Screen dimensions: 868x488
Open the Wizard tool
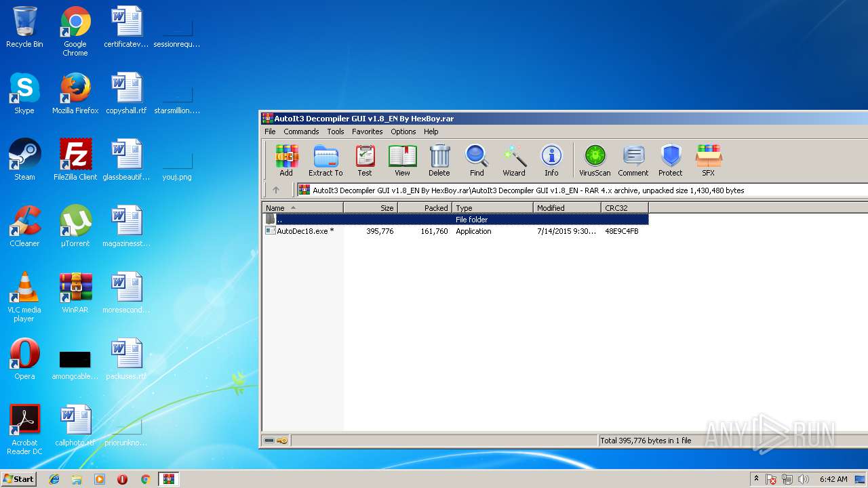(514, 161)
